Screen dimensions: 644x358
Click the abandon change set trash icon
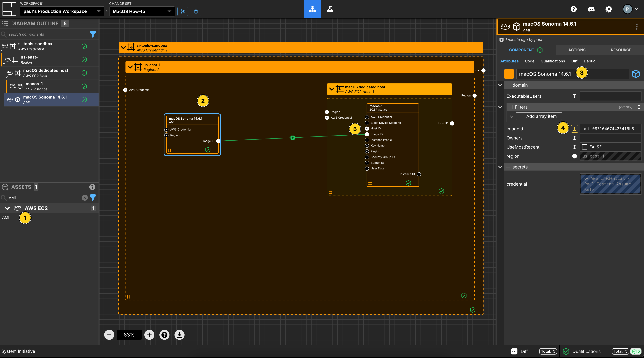(x=196, y=11)
